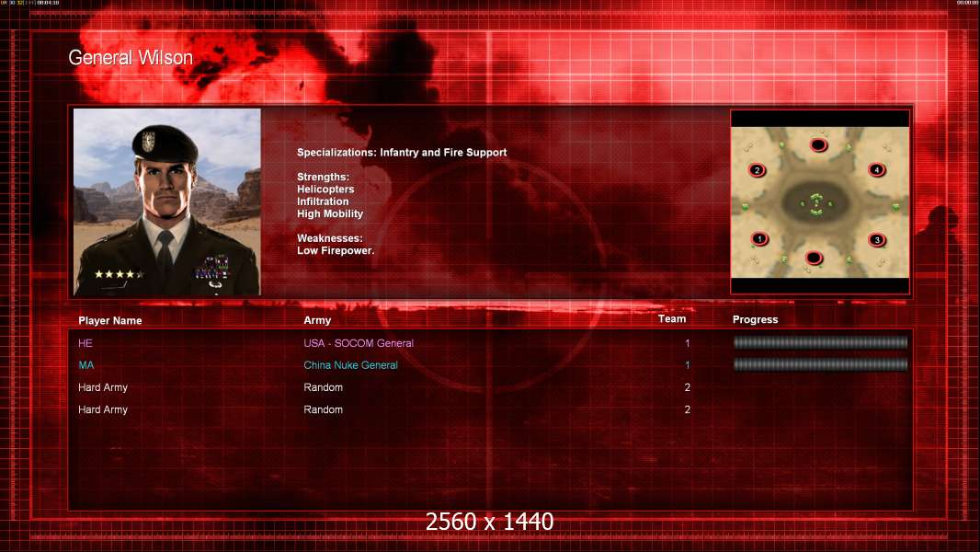Click General Wilson's portrait image
980x552 pixels.
coord(167,201)
